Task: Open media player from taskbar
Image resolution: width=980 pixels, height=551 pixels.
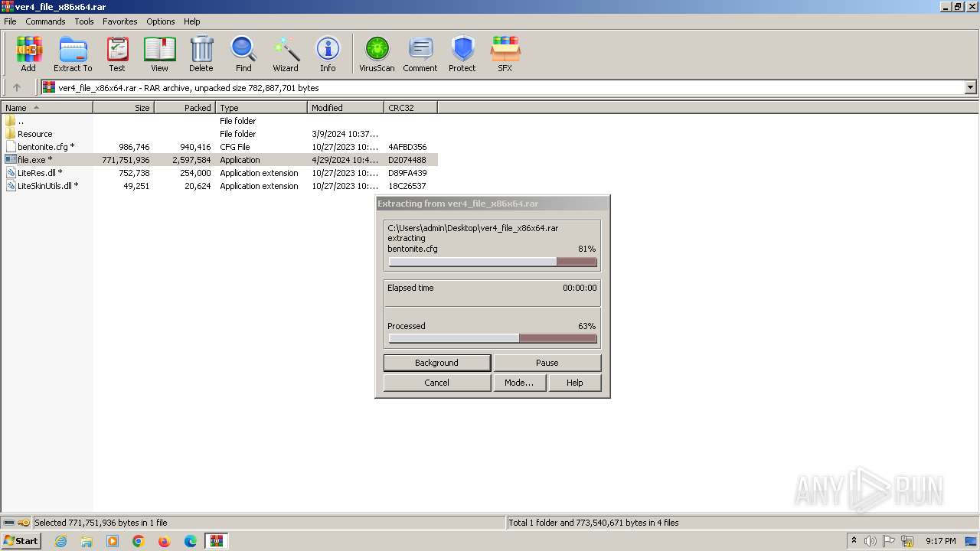Action: coord(113,541)
